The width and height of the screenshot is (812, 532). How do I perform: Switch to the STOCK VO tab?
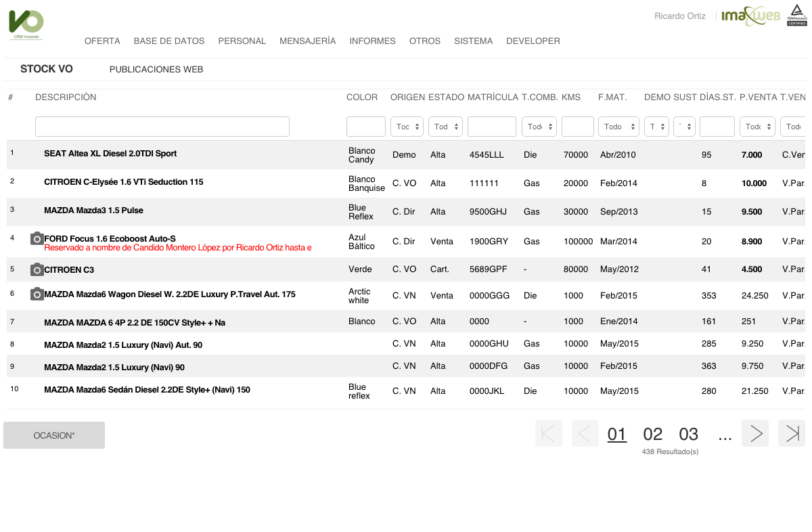(47, 69)
